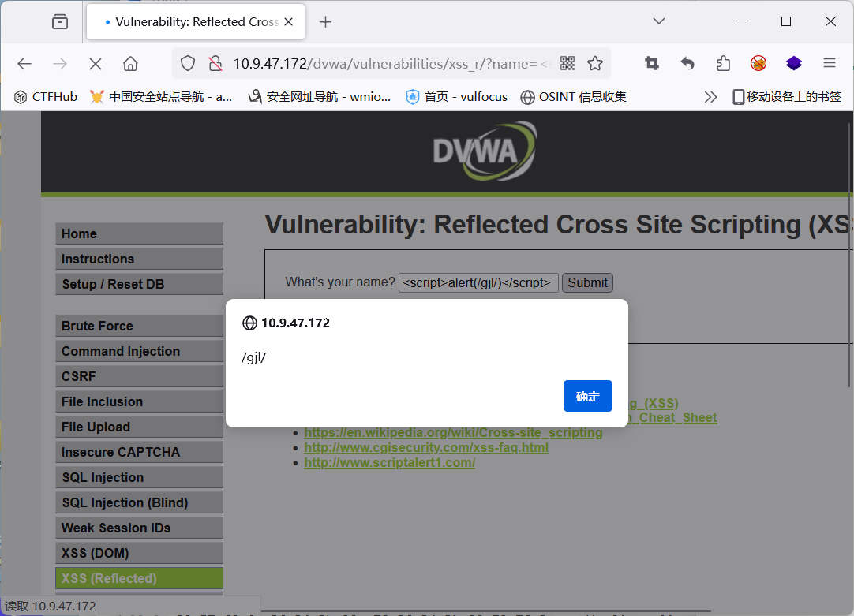This screenshot has width=854, height=616.
Task: Open the CTFHub bookmark
Action: click(46, 97)
